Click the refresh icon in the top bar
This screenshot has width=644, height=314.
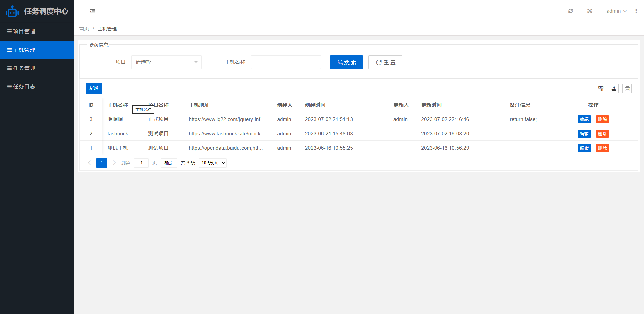570,11
